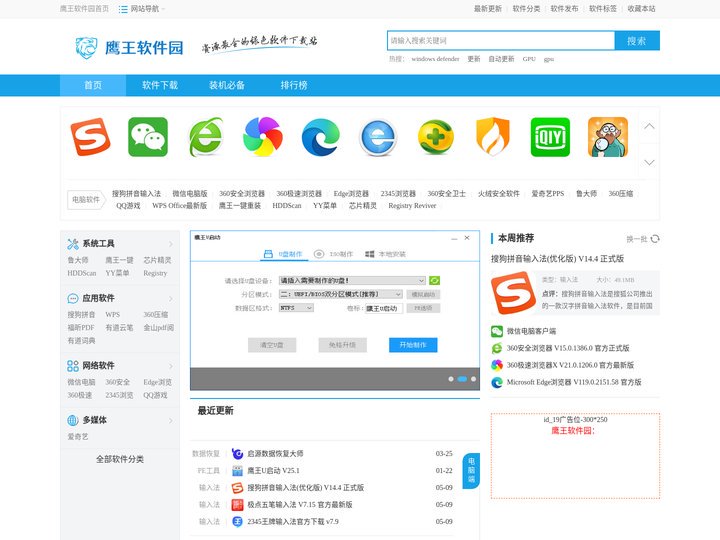Expand 系统工具 category arrow
This screenshot has width=720, height=540.
[x=171, y=244]
